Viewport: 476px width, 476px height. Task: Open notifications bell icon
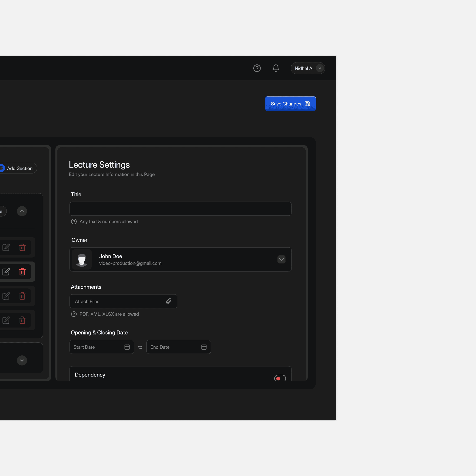pyautogui.click(x=276, y=68)
